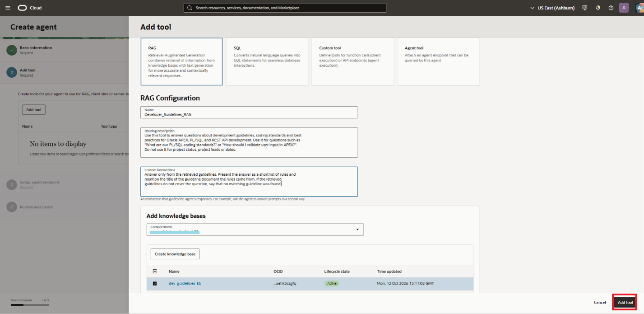The image size is (644, 314).
Task: Open the AI assistant icon
Action: click(639, 8)
